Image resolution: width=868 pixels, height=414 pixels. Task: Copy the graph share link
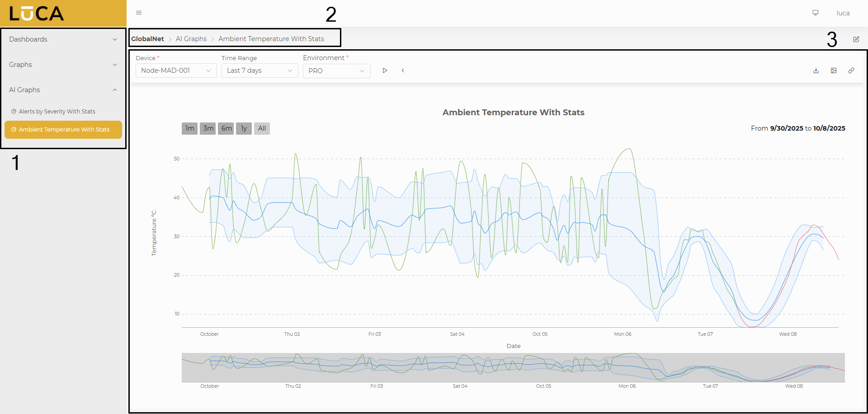coord(851,71)
